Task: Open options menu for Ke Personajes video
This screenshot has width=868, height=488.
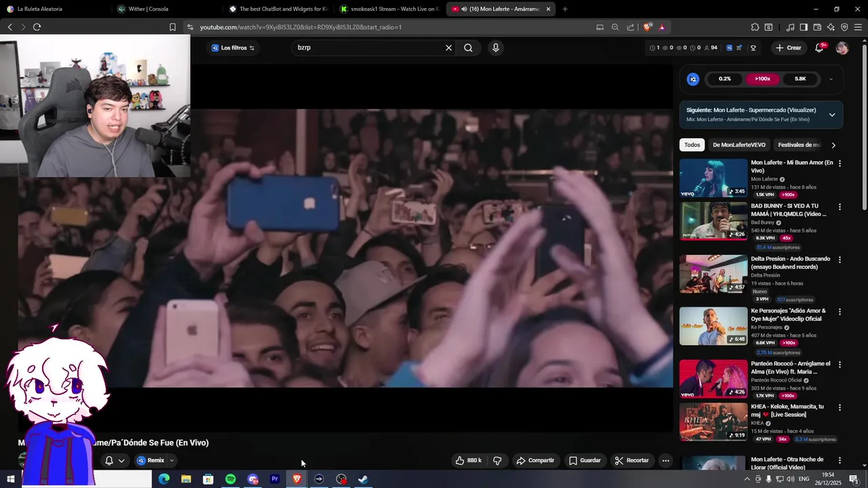Action: [840, 312]
